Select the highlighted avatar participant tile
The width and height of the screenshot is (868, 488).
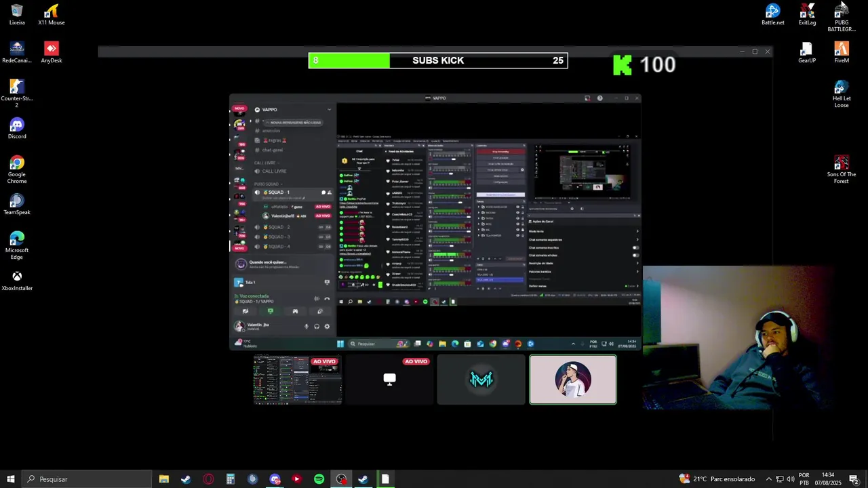[573, 380]
